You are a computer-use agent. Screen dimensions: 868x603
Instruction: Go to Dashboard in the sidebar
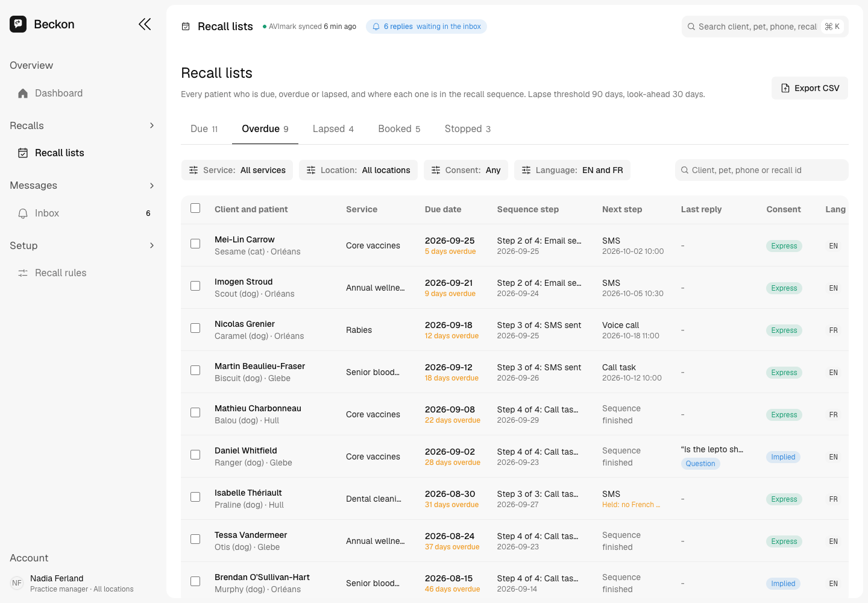(83, 93)
